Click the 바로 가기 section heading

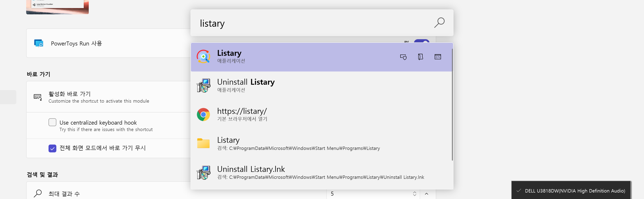pyautogui.click(x=38, y=74)
